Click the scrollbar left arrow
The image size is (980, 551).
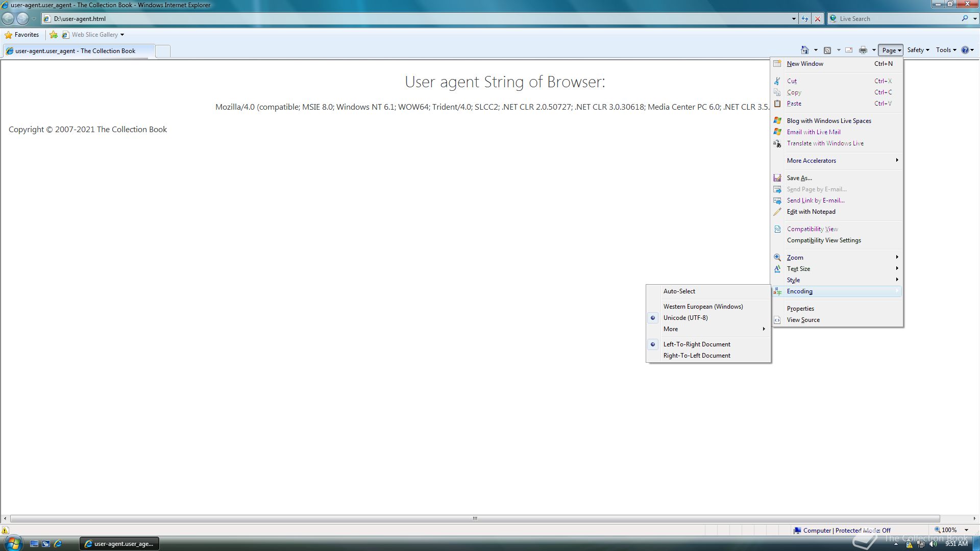(5, 518)
